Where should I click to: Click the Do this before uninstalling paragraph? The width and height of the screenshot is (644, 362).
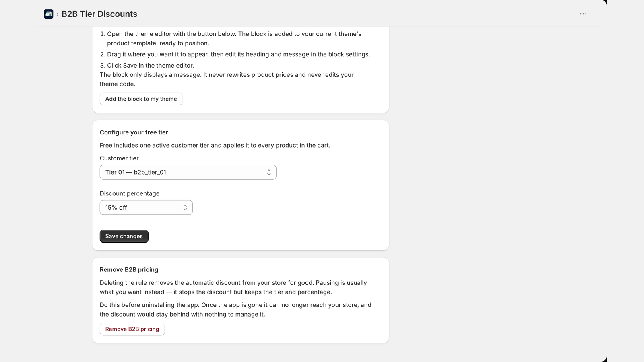235,310
